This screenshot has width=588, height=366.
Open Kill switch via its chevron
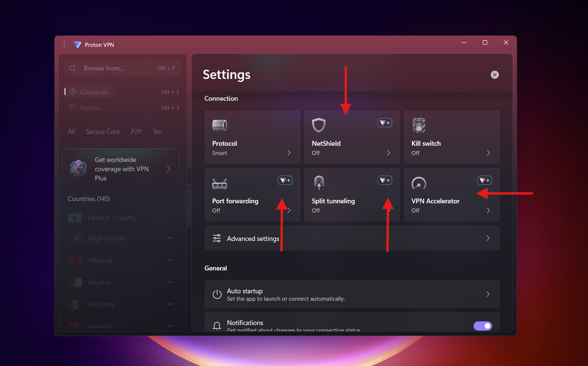coord(488,153)
